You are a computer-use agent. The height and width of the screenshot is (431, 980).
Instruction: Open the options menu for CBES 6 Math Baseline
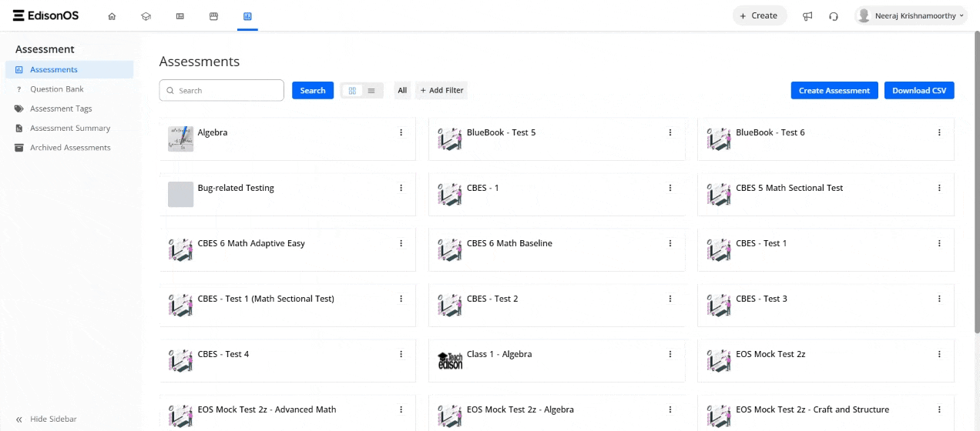pos(670,243)
